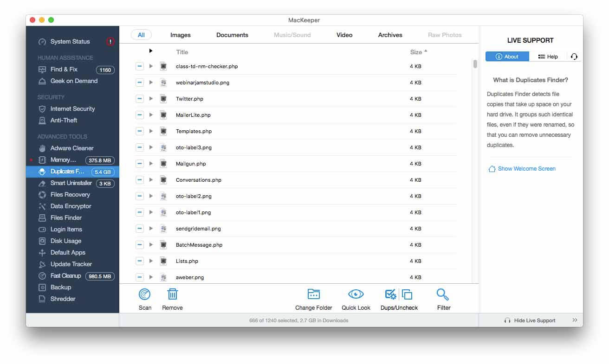Open Fast Cleanup
609x364 pixels.
[x=65, y=275]
